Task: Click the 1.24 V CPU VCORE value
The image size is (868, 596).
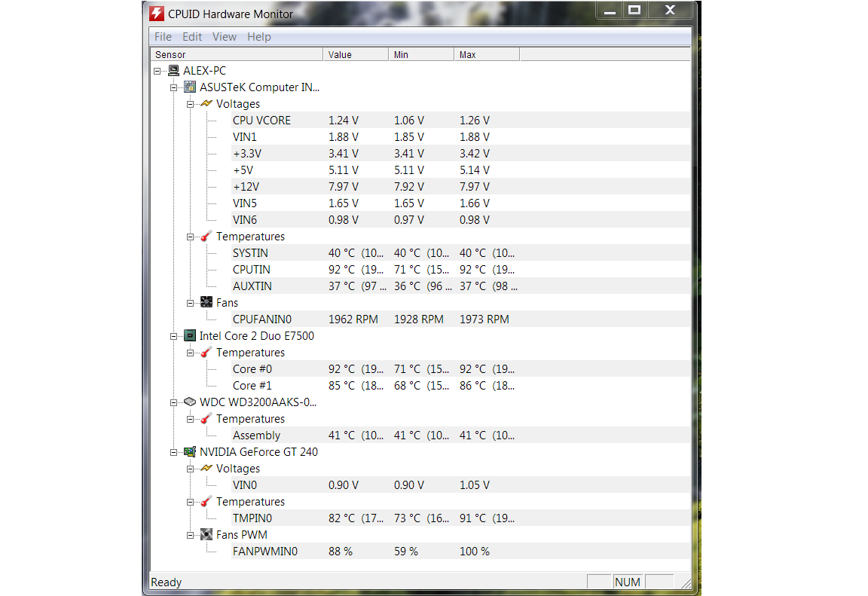Action: click(344, 120)
